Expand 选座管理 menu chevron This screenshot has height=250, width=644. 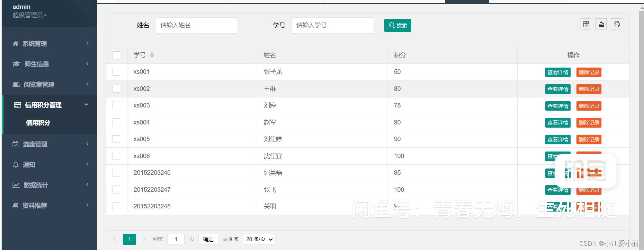pyautogui.click(x=87, y=144)
